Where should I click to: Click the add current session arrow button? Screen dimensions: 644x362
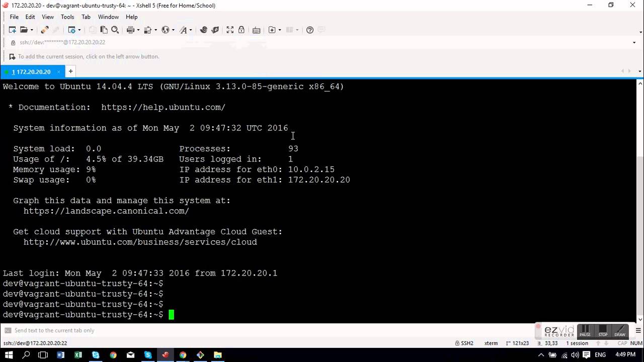[12, 57]
